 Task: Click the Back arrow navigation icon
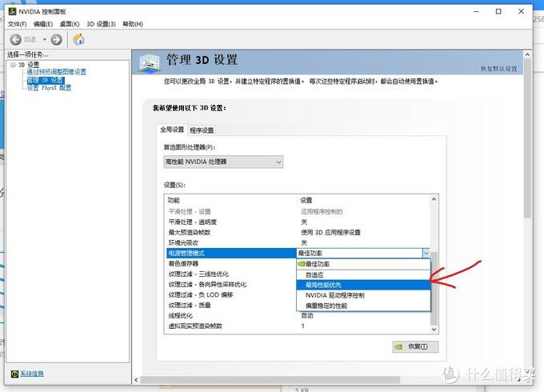[16, 39]
